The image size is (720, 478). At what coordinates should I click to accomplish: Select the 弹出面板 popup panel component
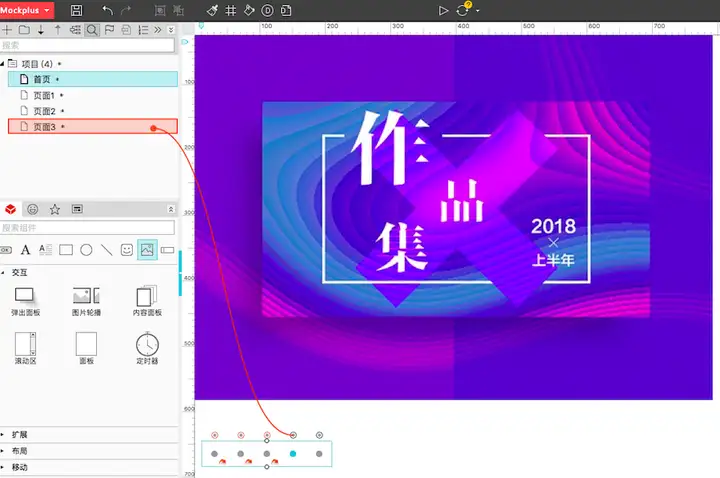click(x=25, y=301)
